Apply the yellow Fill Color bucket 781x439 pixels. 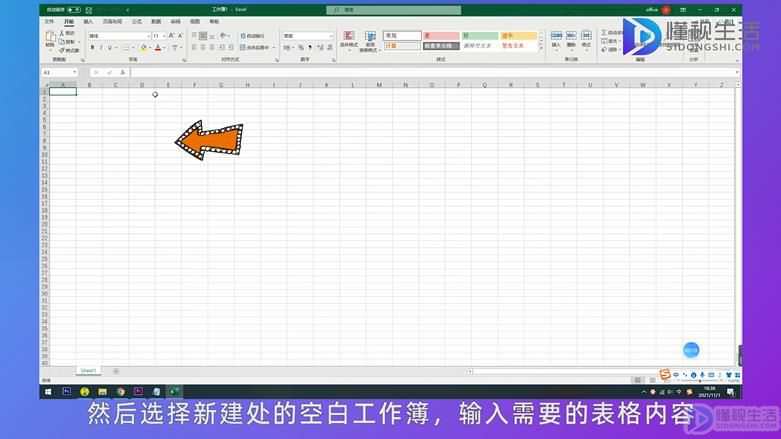(x=143, y=47)
